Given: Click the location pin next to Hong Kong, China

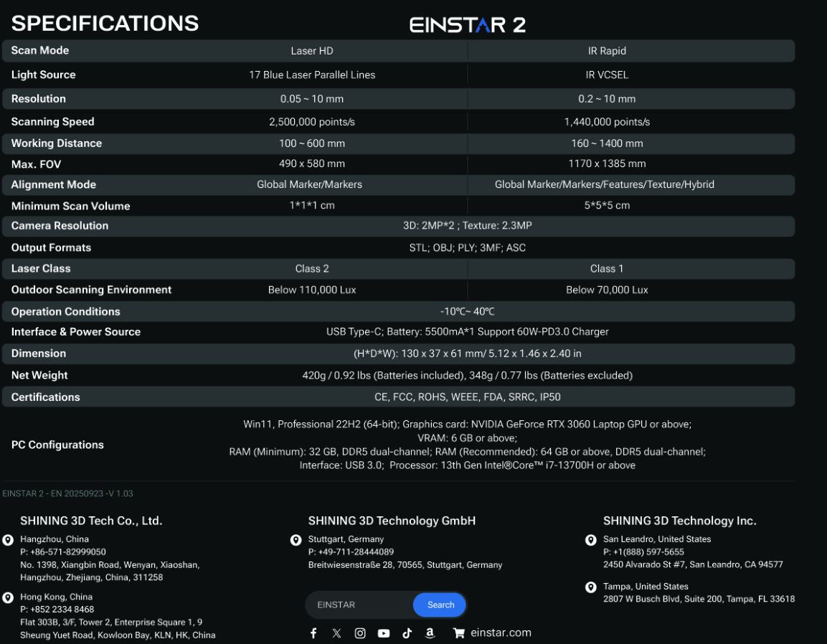Looking at the screenshot, I should [8, 597].
